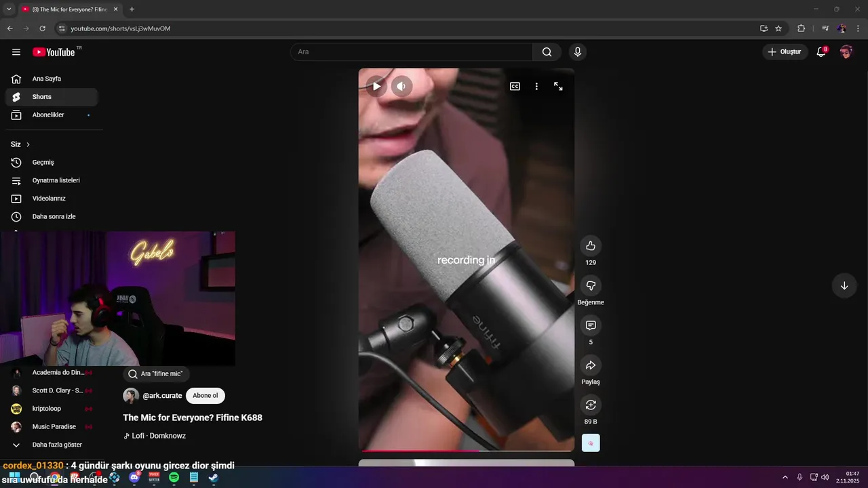Click the YouTube logo
Screen dimensions: 868x488
coord(54,52)
